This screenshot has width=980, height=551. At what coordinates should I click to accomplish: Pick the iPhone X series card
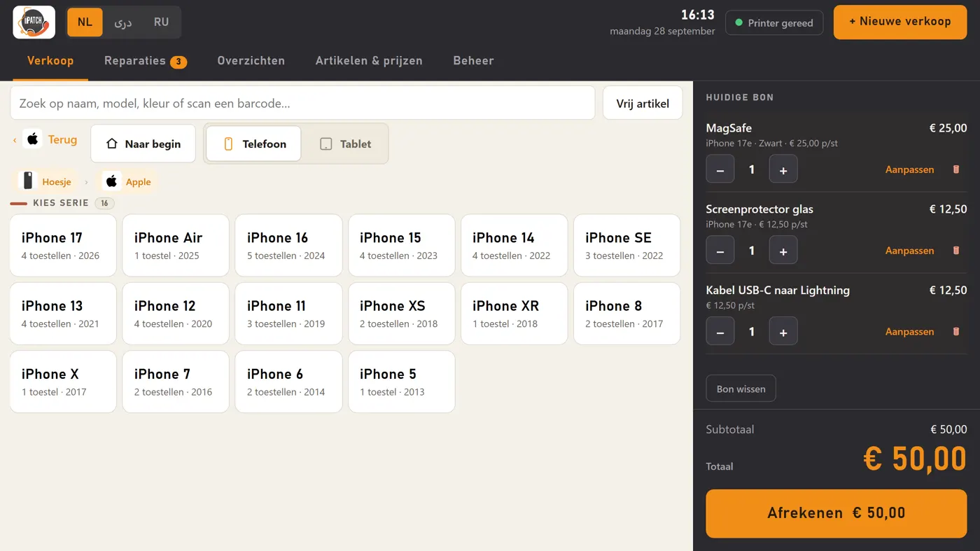pos(63,382)
